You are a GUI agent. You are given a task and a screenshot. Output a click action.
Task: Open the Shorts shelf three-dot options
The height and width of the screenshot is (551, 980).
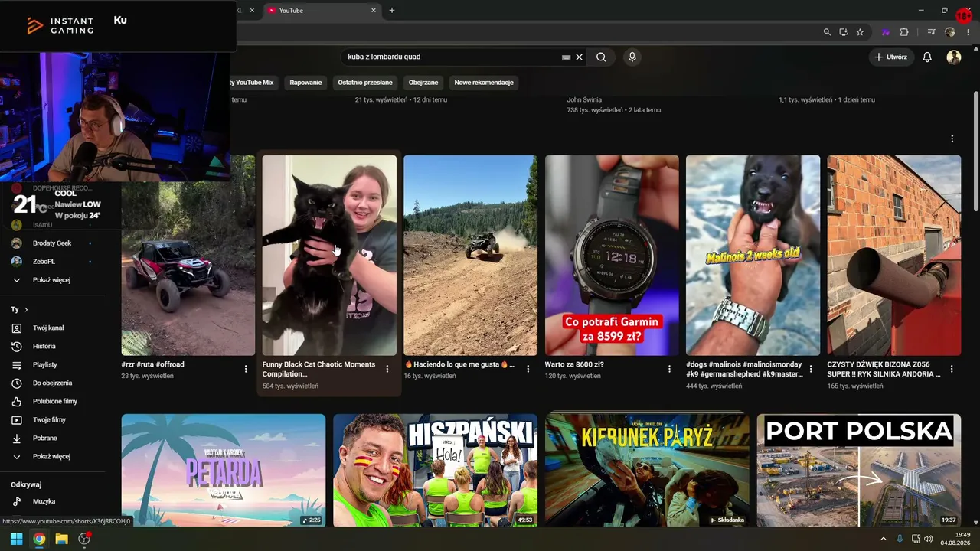[952, 139]
